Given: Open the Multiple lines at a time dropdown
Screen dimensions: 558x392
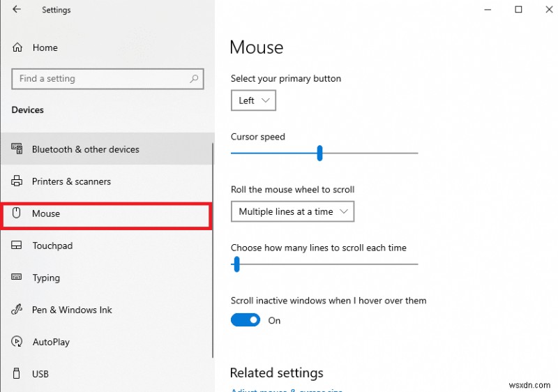Looking at the screenshot, I should pos(292,211).
